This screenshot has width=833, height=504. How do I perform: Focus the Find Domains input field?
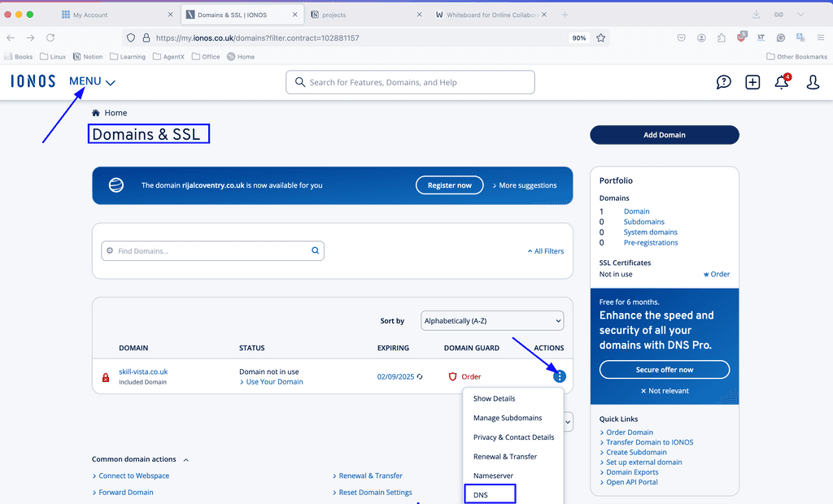pyautogui.click(x=212, y=250)
